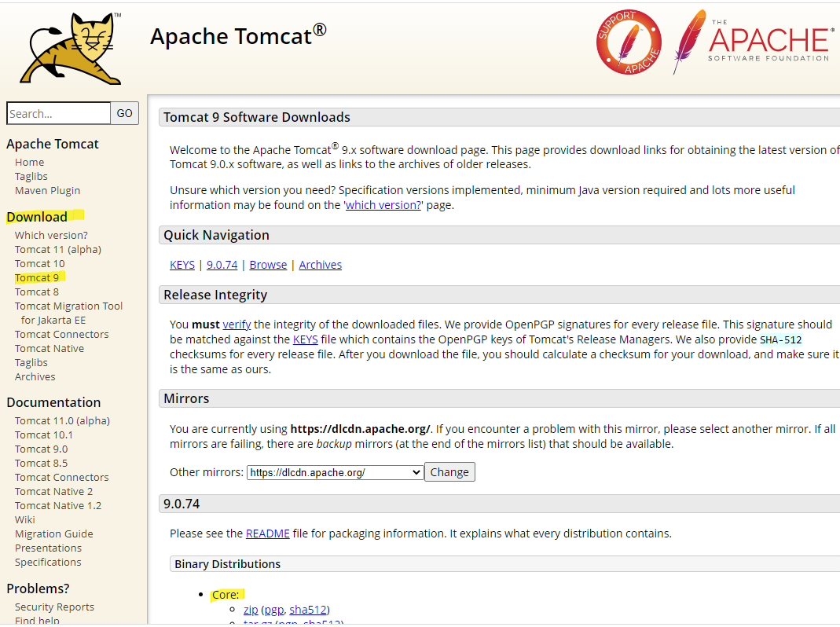Open the Migration Guide link
This screenshot has height=627, width=840.
[54, 533]
